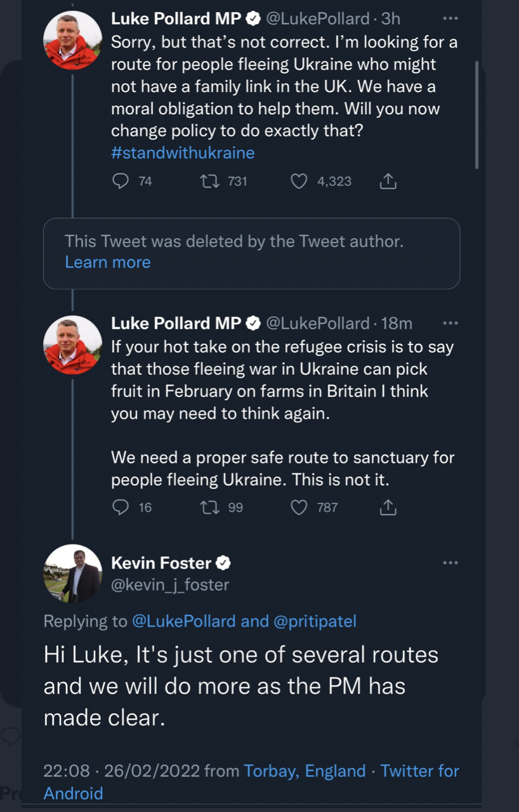The width and height of the screenshot is (519, 812).
Task: Like the tweet with 787 likes
Action: point(298,507)
